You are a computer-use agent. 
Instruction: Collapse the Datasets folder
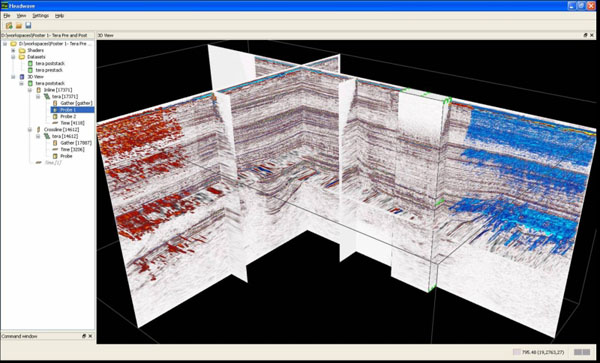coord(13,57)
